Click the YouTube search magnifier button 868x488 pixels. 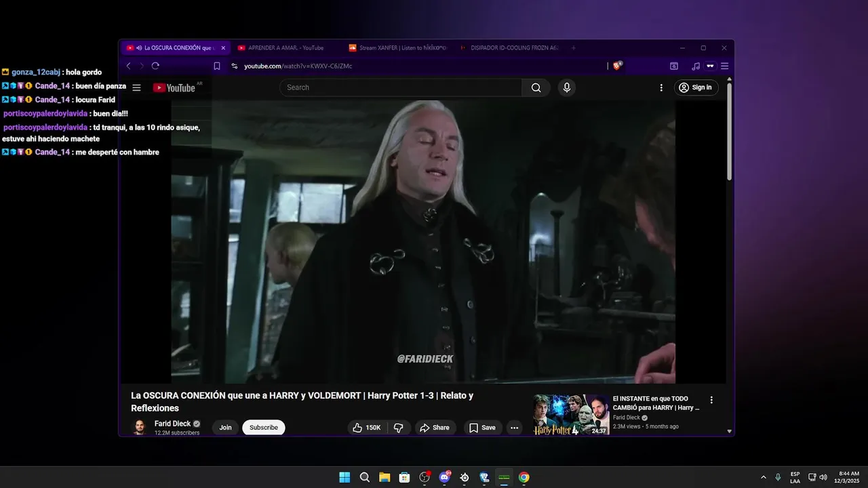click(536, 87)
